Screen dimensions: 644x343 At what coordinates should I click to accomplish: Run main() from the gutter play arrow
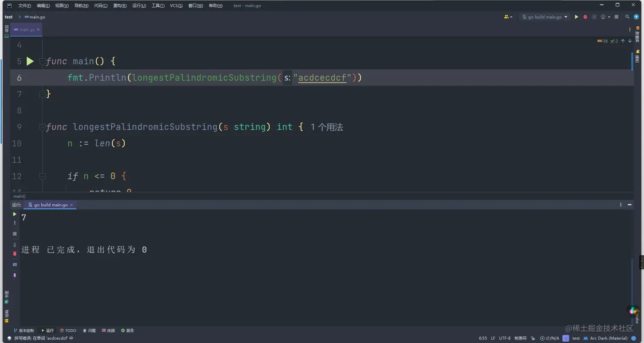[30, 61]
